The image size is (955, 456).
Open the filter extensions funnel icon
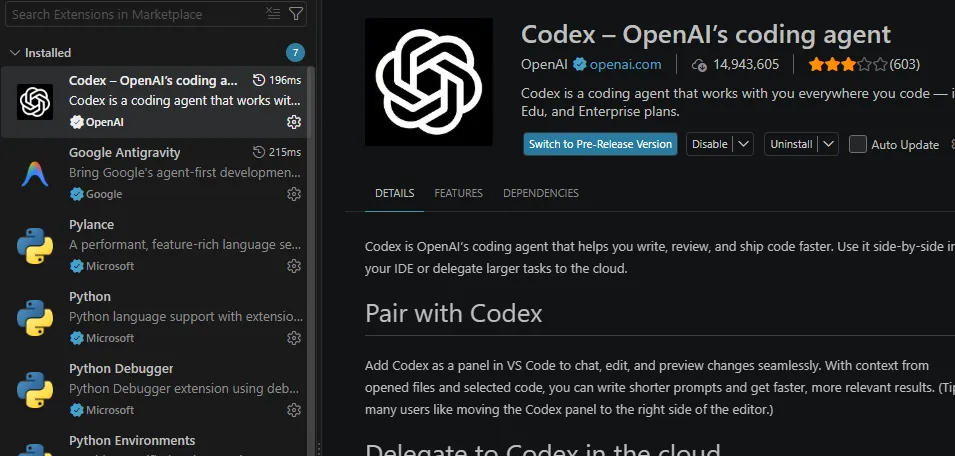[295, 13]
